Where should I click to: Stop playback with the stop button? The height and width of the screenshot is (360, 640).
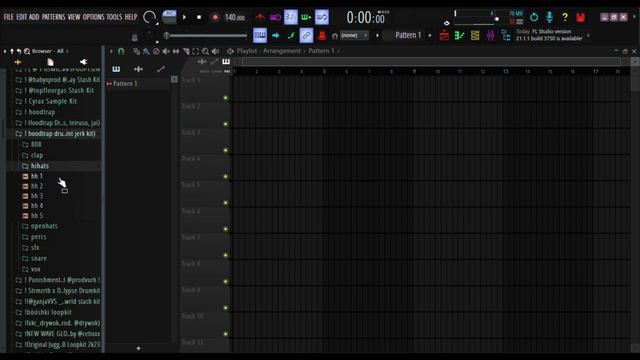(199, 17)
